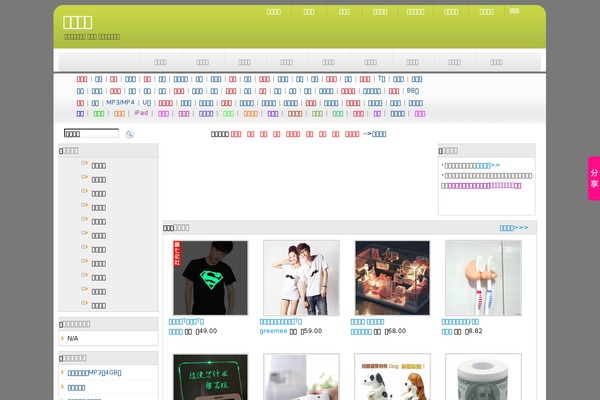Open the glowing Superman T-shirt thumbnail
Image resolution: width=600 pixels, height=400 pixels.
(x=210, y=278)
